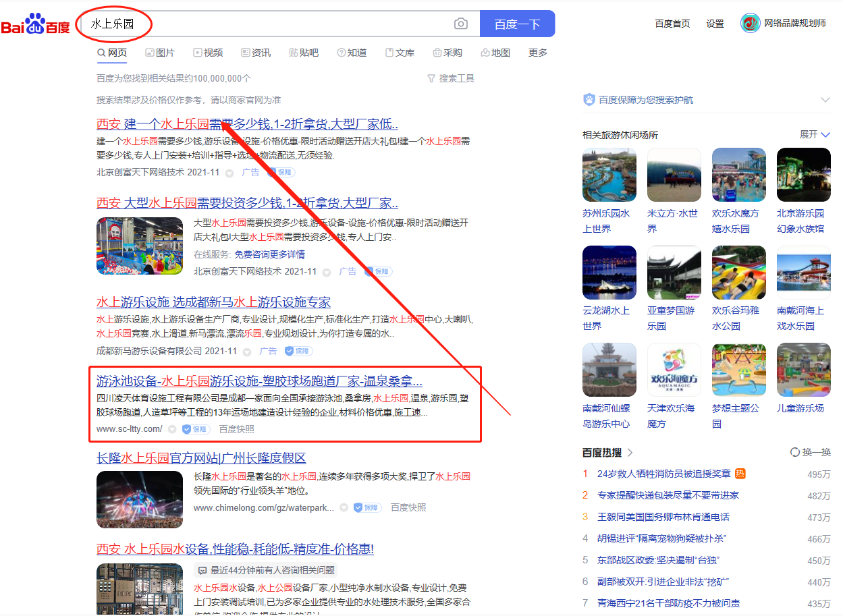Open hot search 24岁救人牺牲消防员被追授奖章
Viewport: 843px width, 616px height.
[x=664, y=474]
